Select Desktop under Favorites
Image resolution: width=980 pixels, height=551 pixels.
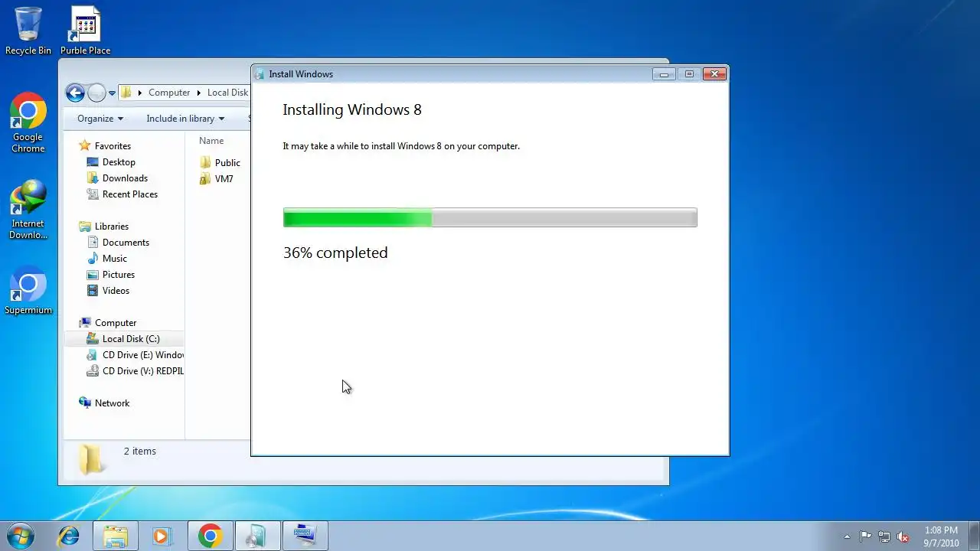tap(119, 162)
